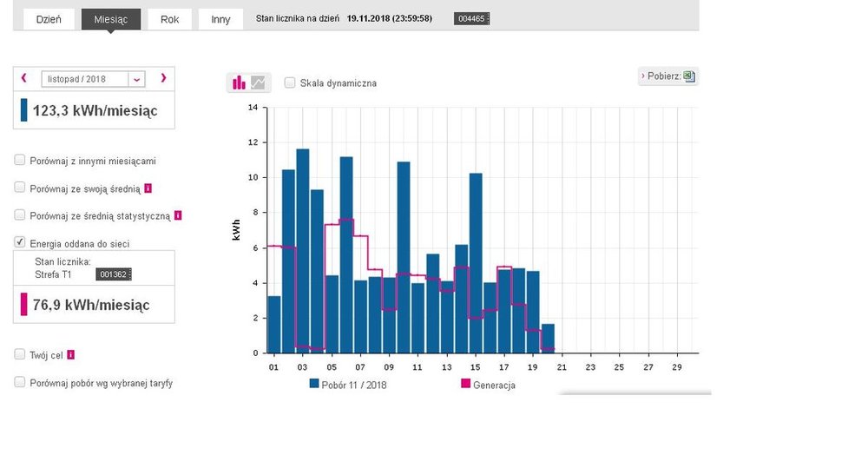
Task: Open info icon beside 'Twój cel'
Action: (x=71, y=355)
